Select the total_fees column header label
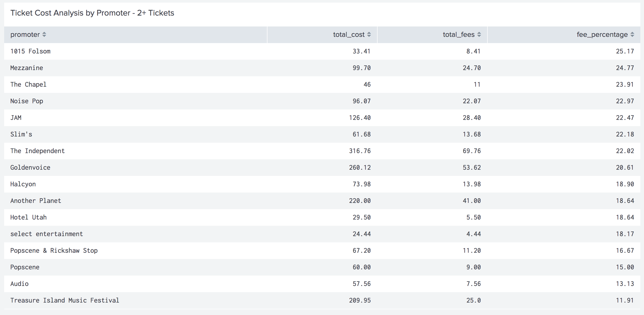Viewport: 644px width, 315px height. click(459, 35)
